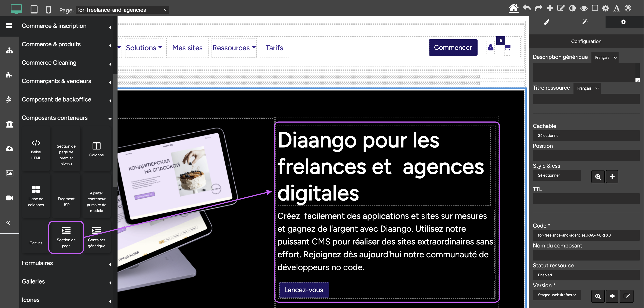Click the cloud upload sidebar icon
644x308 pixels.
tap(9, 149)
